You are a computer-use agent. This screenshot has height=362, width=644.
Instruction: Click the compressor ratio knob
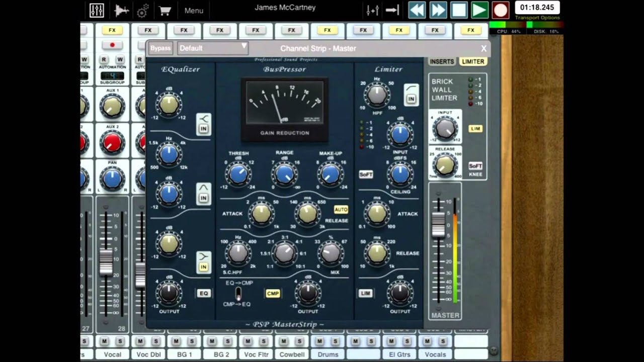coord(284,253)
